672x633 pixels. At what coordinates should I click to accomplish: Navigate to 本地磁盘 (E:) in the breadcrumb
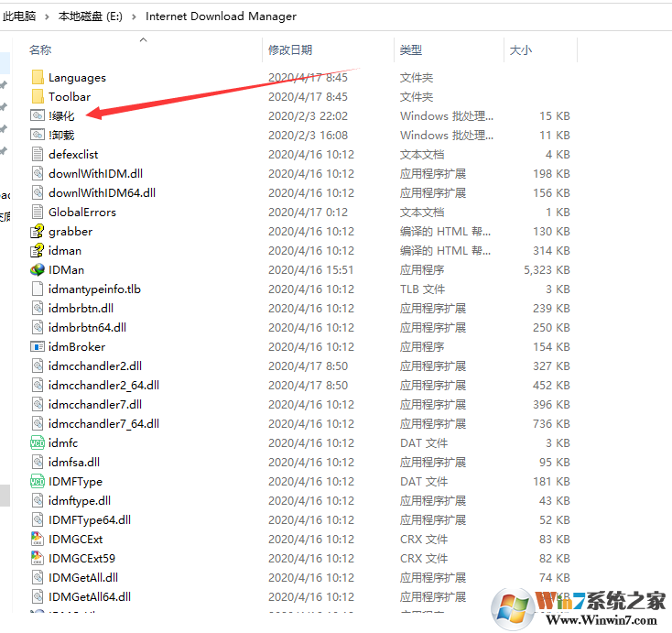(x=91, y=16)
